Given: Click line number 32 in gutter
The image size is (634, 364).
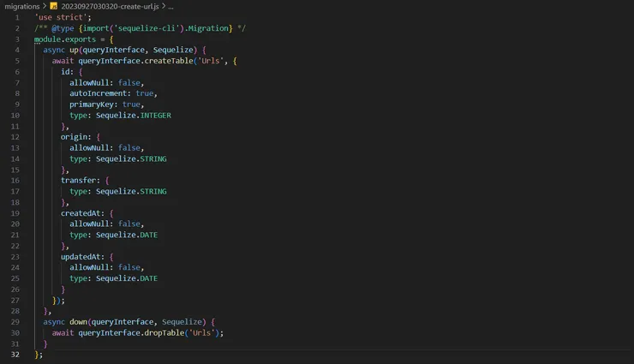Looking at the screenshot, I should 15,355.
